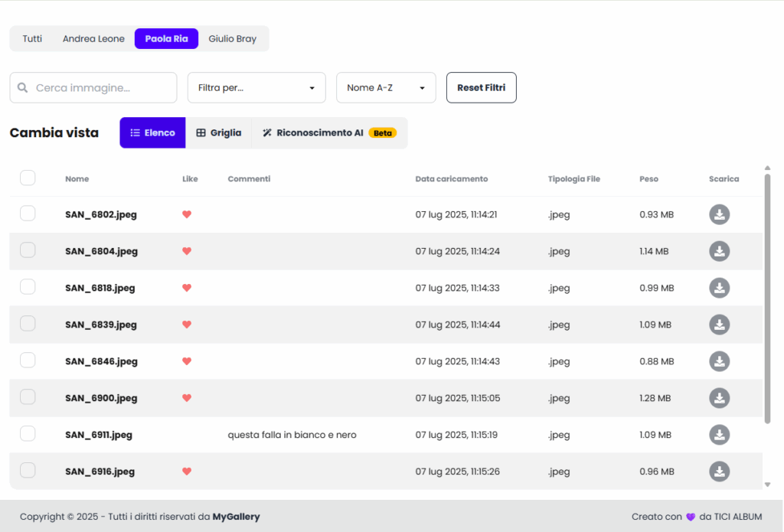
Task: Check the box for SAN_6802.jpeg
Action: coord(28,214)
